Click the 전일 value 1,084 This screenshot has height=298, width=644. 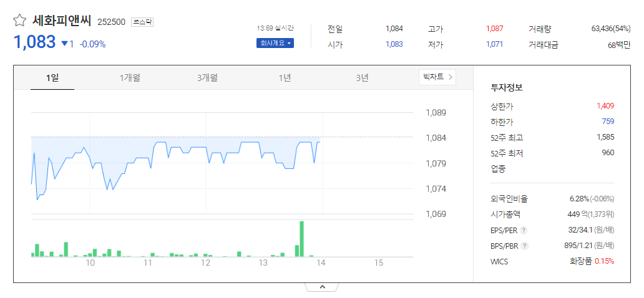(x=394, y=29)
